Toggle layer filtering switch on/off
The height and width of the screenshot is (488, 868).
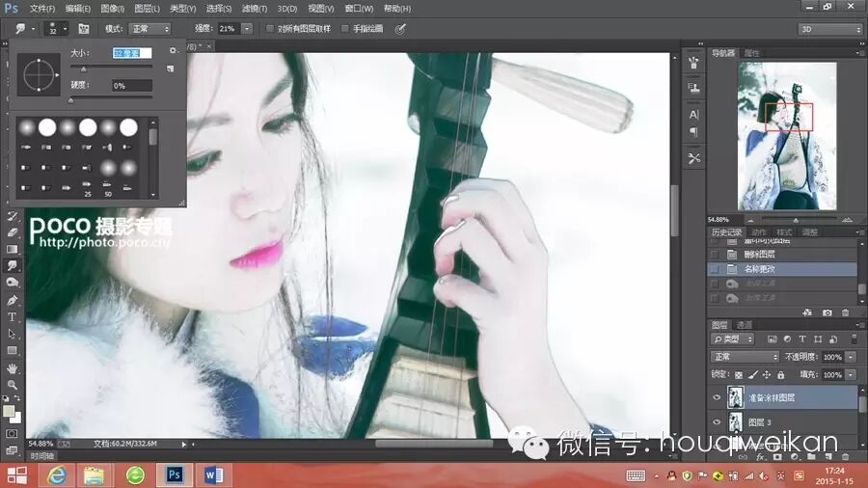pos(854,339)
